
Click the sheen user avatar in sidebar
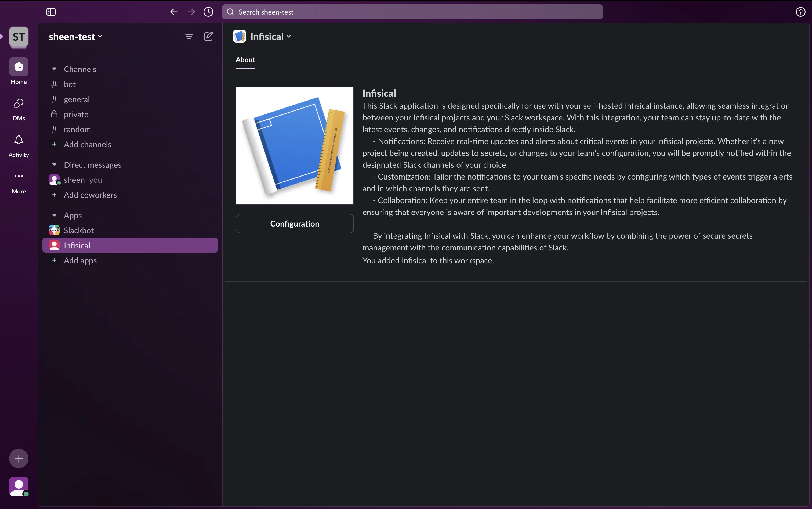click(54, 180)
